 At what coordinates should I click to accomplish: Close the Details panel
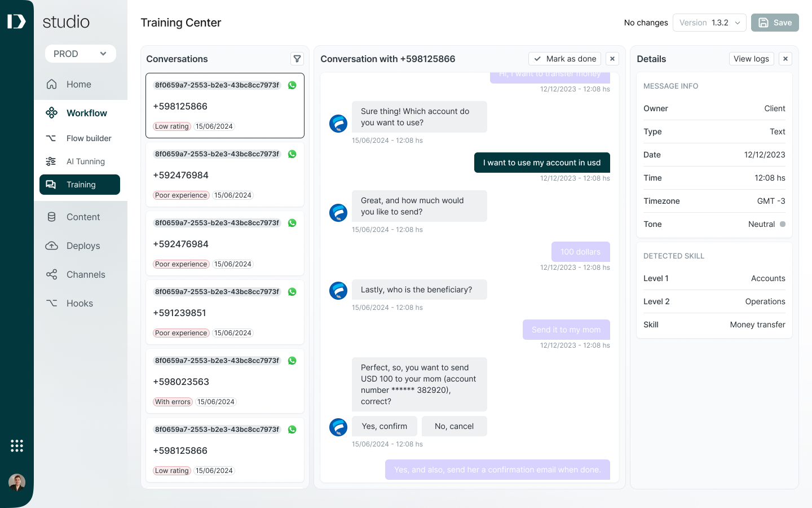[x=785, y=59]
